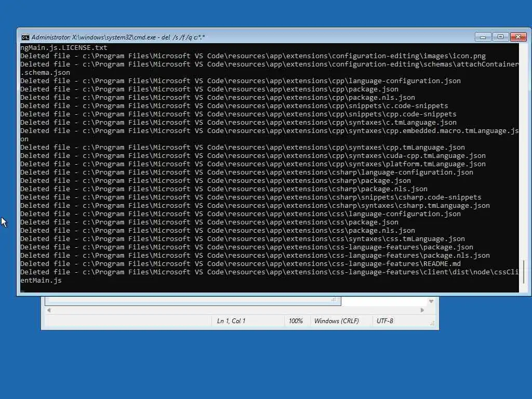Click the 100% zoom status entry
This screenshot has width=532, height=399.
[x=296, y=321]
